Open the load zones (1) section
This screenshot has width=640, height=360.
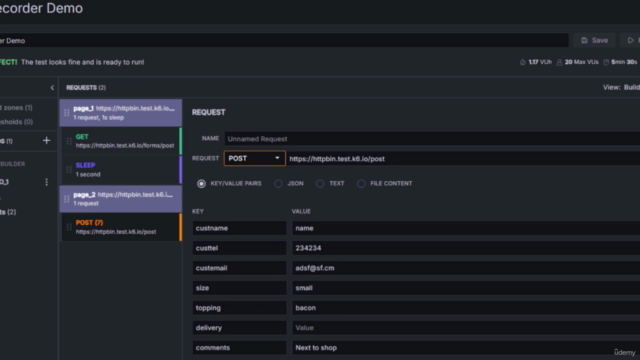(16, 108)
